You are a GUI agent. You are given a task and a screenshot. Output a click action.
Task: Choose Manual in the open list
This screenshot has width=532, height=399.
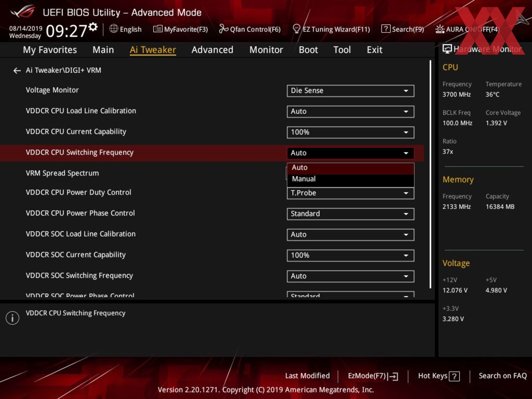[x=350, y=179]
